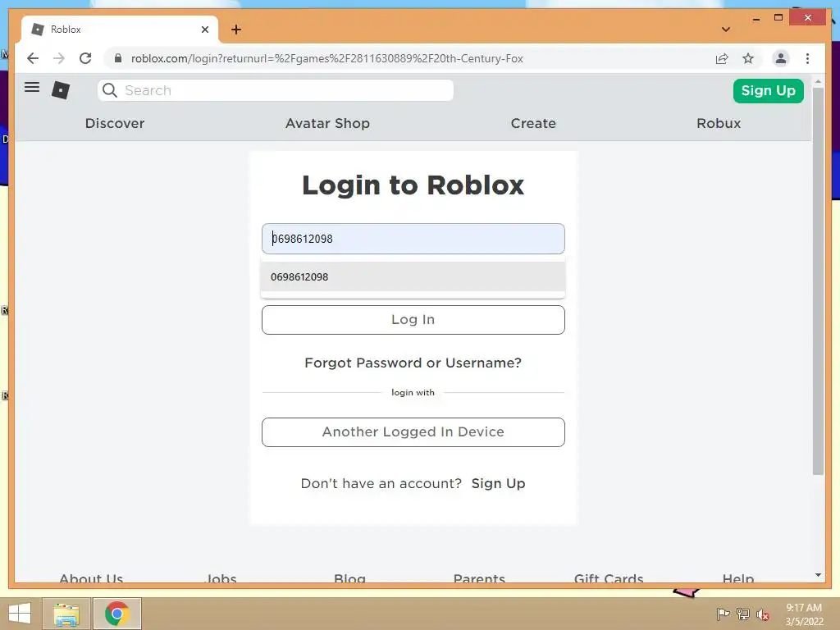This screenshot has width=840, height=630.
Task: Minimize the Chrome window
Action: [x=756, y=19]
